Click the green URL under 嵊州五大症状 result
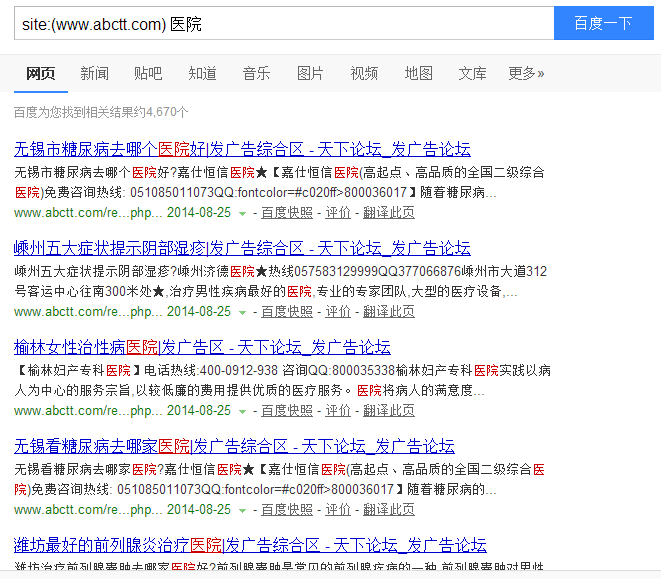 coord(88,312)
